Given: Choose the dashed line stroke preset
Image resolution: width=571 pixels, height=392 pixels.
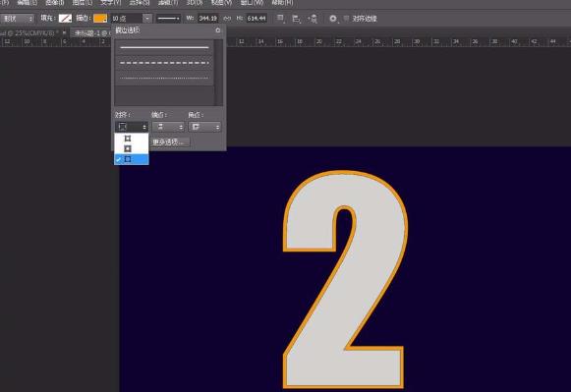Looking at the screenshot, I should point(164,63).
